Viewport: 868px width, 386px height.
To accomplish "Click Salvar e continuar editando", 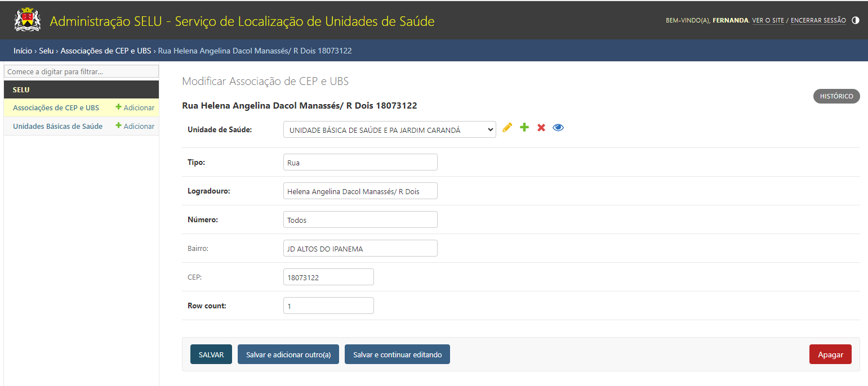I will tap(397, 354).
